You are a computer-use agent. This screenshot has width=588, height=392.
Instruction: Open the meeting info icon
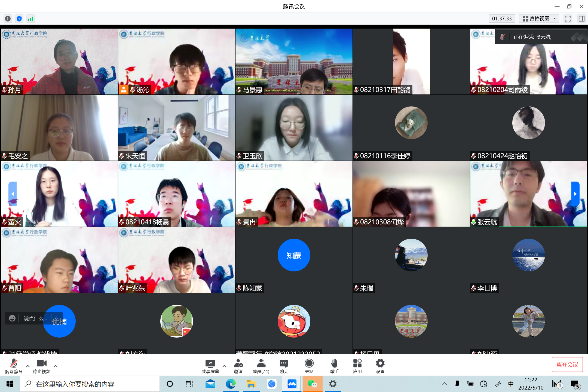(x=8, y=19)
